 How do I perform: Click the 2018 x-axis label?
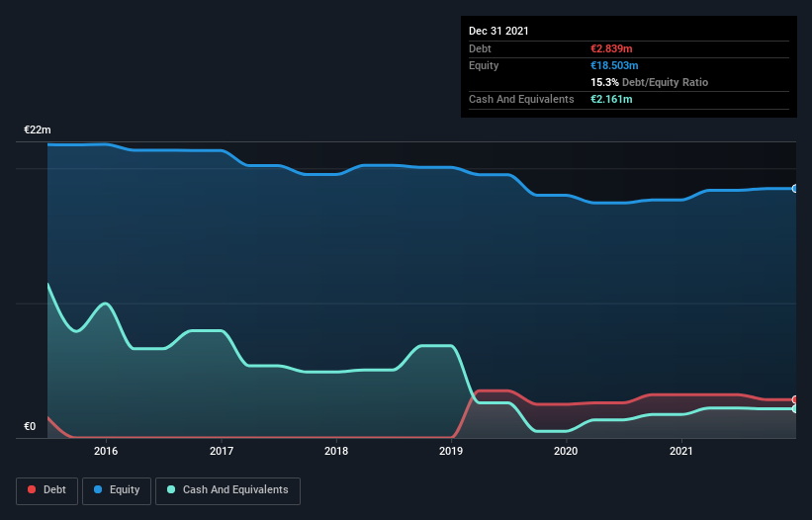point(336,451)
